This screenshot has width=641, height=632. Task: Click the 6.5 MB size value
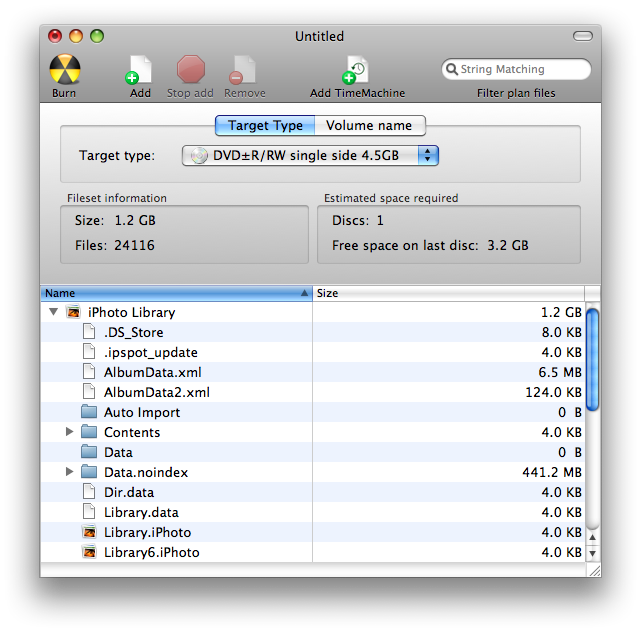(x=560, y=372)
